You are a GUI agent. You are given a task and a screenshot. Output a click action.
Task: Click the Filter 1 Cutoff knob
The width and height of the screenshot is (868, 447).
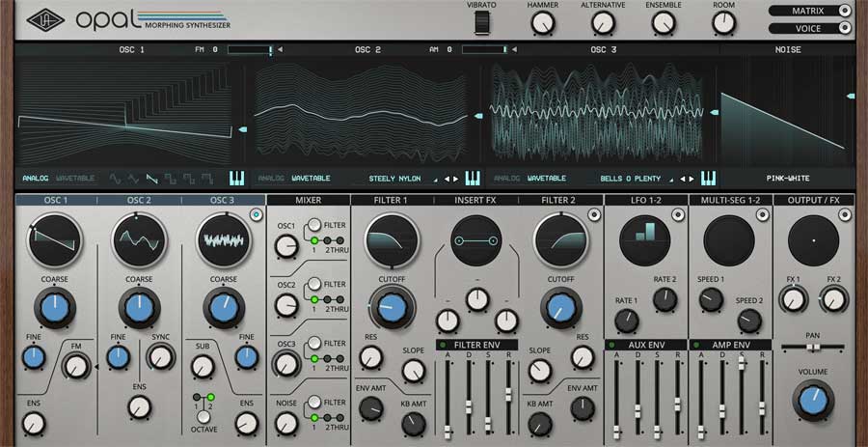pos(392,307)
